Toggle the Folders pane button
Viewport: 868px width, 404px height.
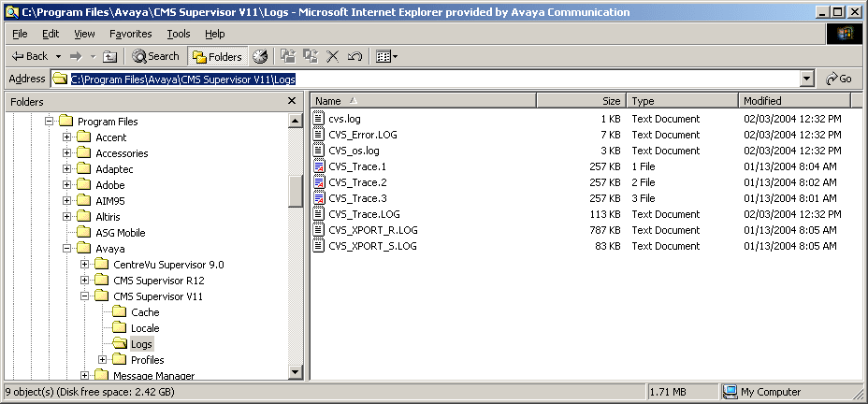coord(218,56)
